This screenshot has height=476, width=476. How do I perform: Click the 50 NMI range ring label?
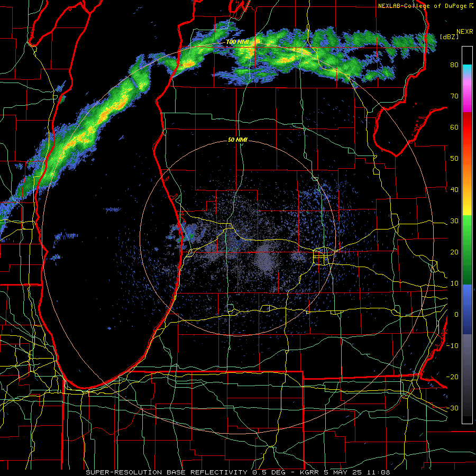pos(237,140)
